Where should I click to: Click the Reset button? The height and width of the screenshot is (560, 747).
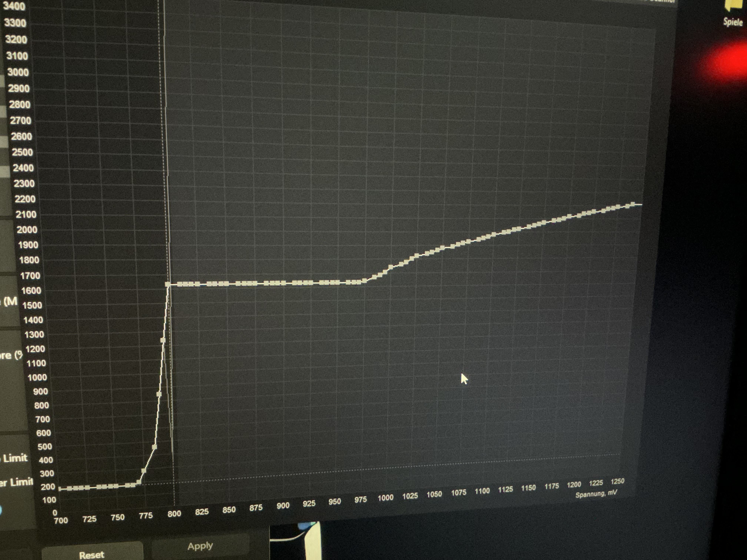92,555
